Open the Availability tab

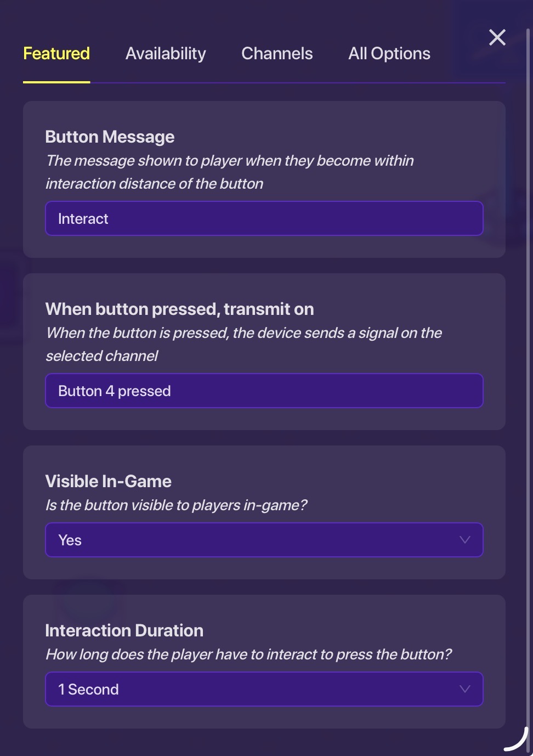click(x=166, y=54)
